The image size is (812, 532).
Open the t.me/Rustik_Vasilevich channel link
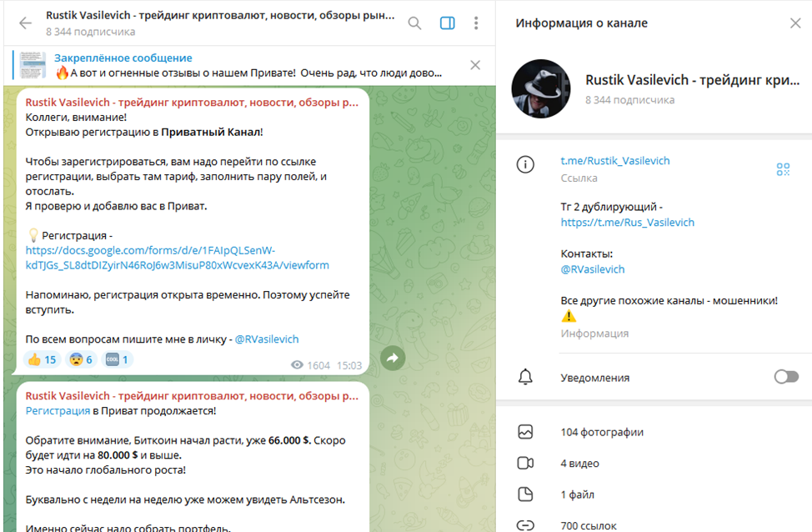615,161
